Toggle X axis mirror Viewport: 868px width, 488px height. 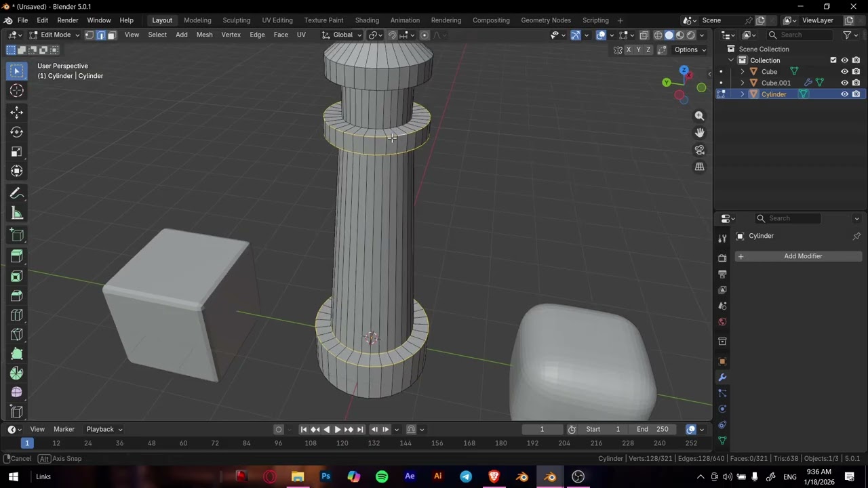point(629,49)
